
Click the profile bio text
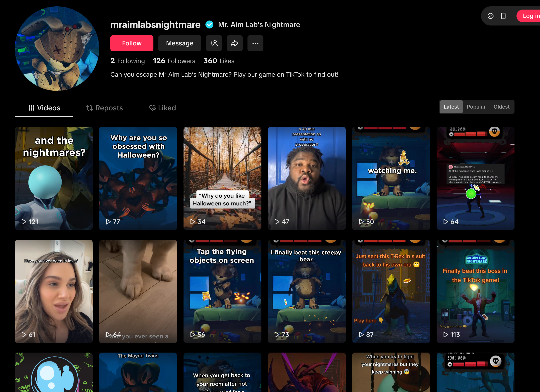[224, 74]
